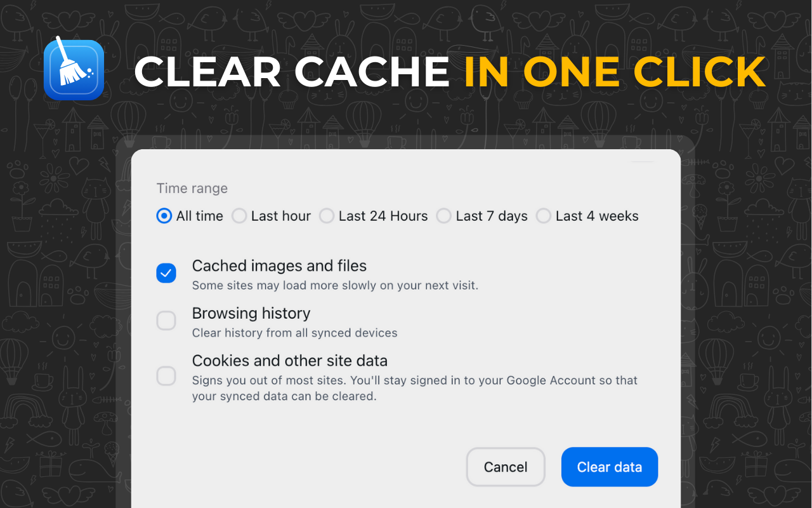This screenshot has width=812, height=508.
Task: Pick the Last 7 days time range
Action: point(443,216)
